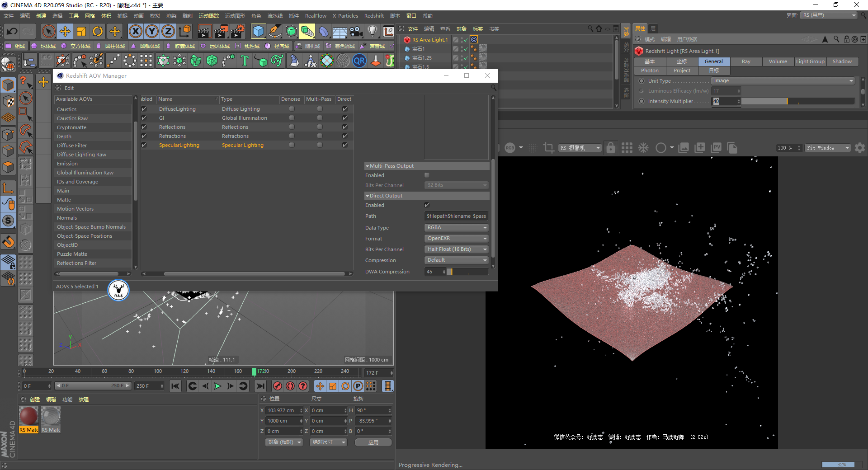This screenshot has height=470, width=868.
Task: Select Depth in Available AOVs list
Action: point(94,136)
